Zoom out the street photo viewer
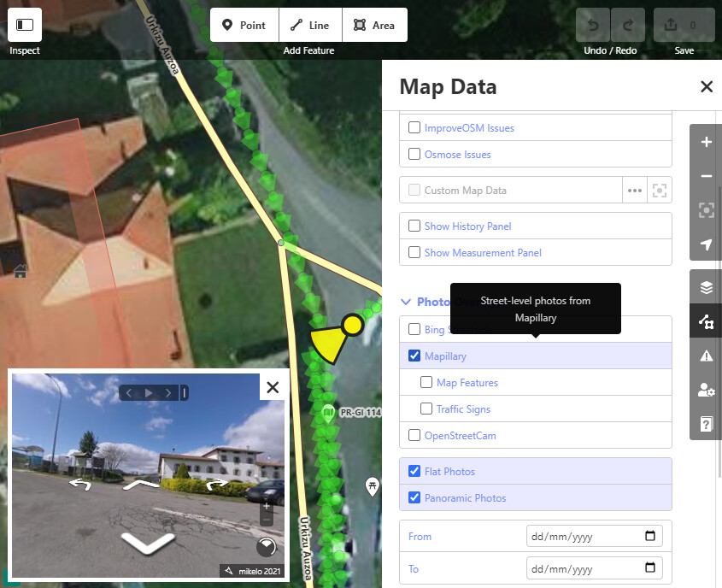The width and height of the screenshot is (722, 588). (x=267, y=520)
